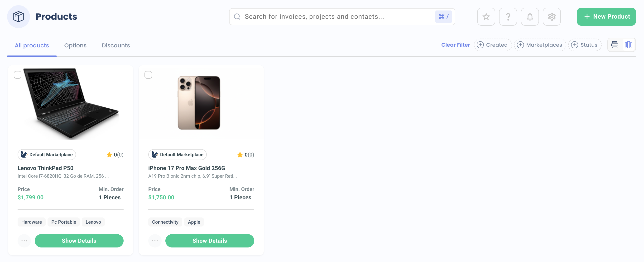Switch to column view layout

click(629, 45)
